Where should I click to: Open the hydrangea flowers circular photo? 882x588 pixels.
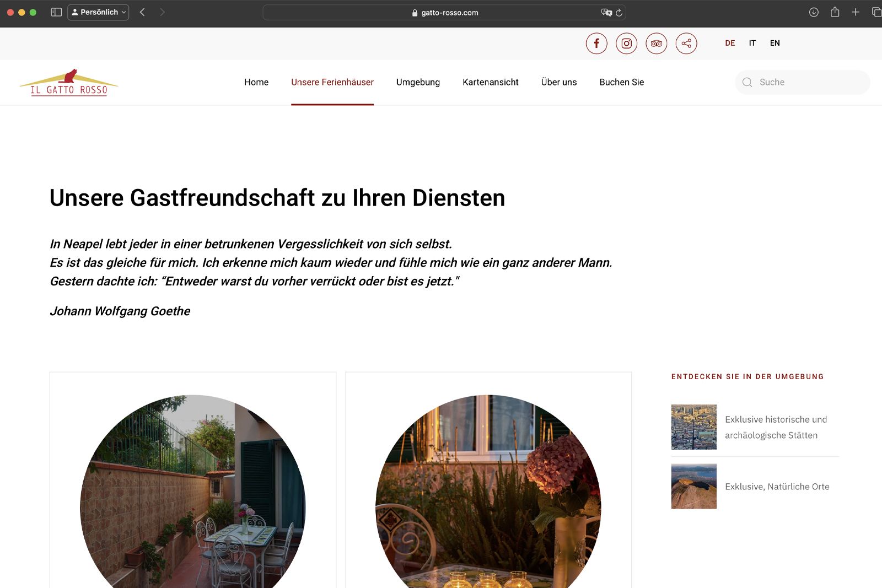pyautogui.click(x=488, y=492)
